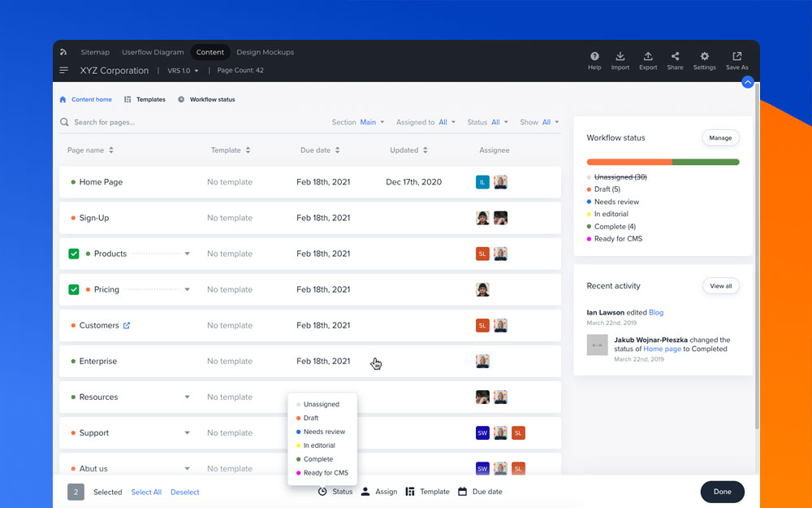This screenshot has height=508, width=812.
Task: Click the Select All link
Action: pyautogui.click(x=146, y=492)
